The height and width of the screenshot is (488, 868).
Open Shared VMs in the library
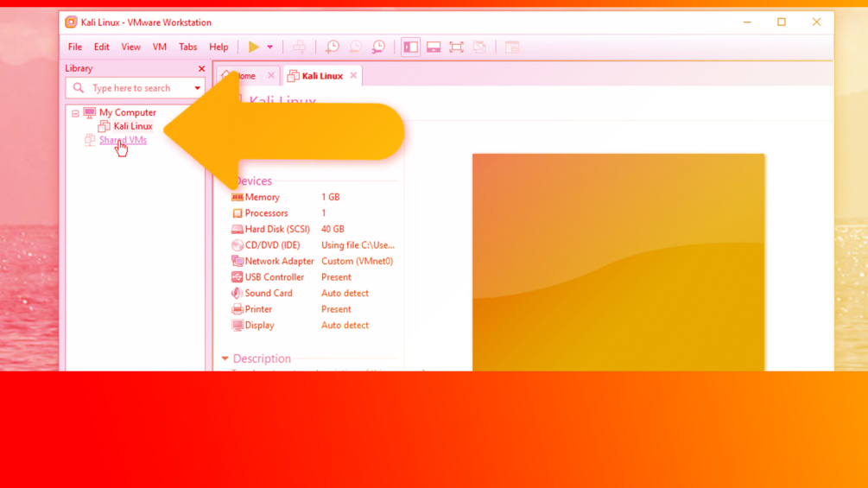[x=123, y=140]
